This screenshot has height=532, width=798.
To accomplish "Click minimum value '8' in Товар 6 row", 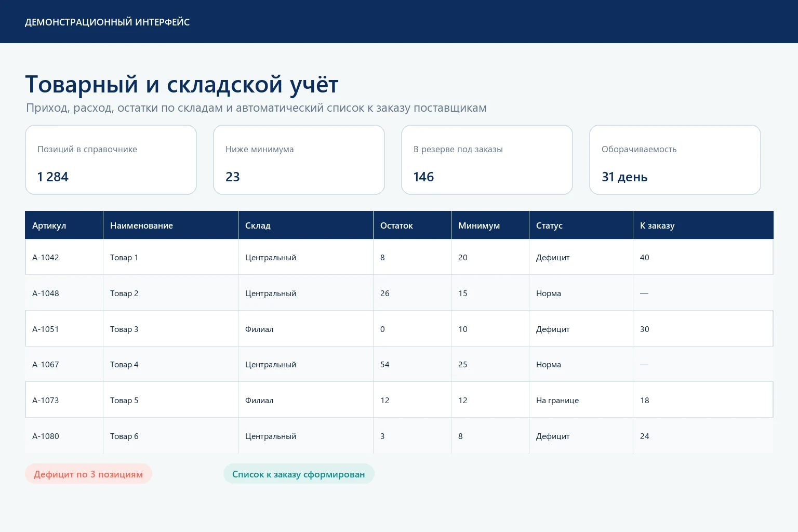I will click(460, 436).
